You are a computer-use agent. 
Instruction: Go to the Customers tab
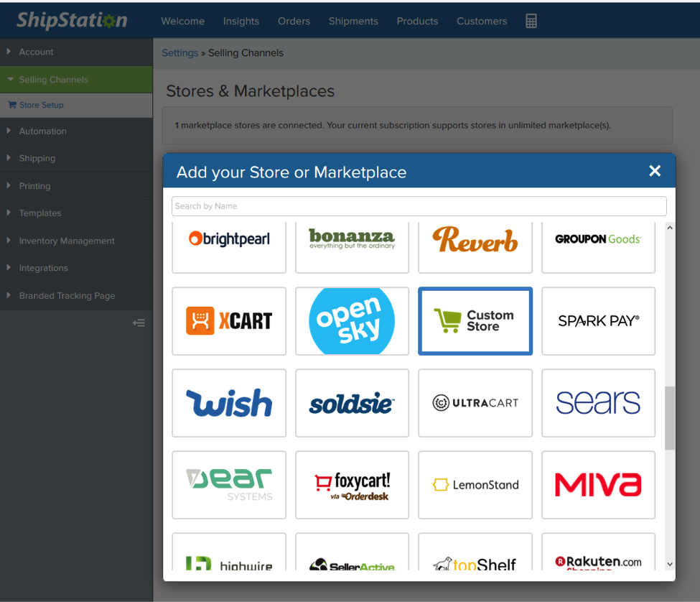(x=482, y=21)
